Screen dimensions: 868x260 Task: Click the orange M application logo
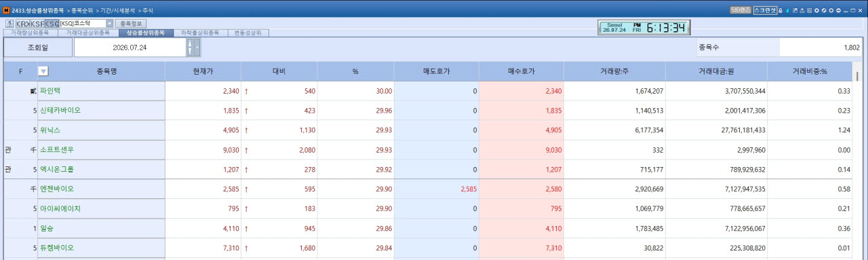(7, 10)
